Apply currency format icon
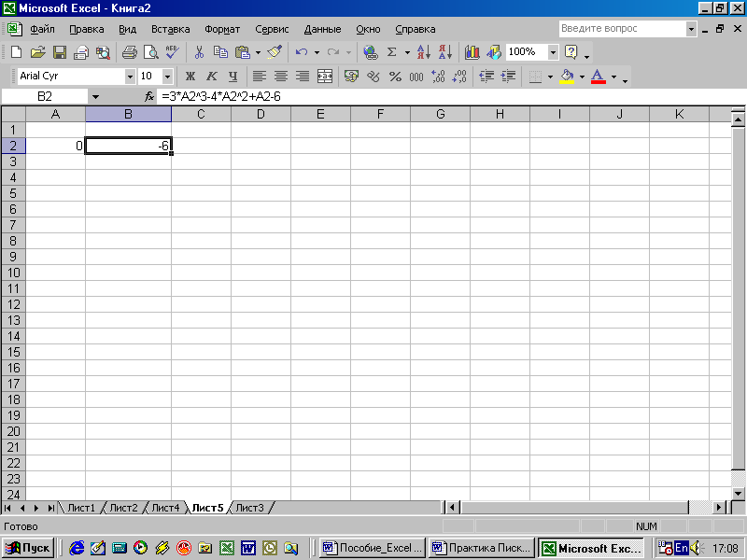The width and height of the screenshot is (747, 560). 352,77
